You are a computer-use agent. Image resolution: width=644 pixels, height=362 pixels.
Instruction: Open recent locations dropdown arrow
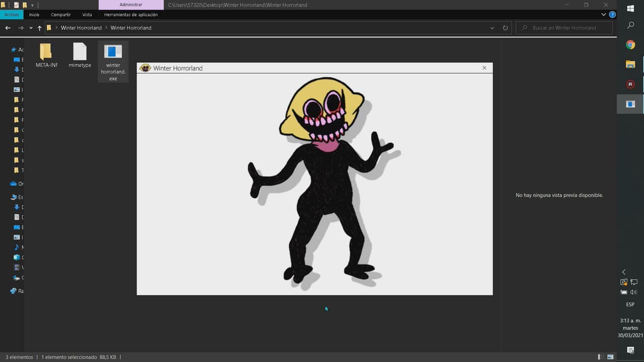31,28
